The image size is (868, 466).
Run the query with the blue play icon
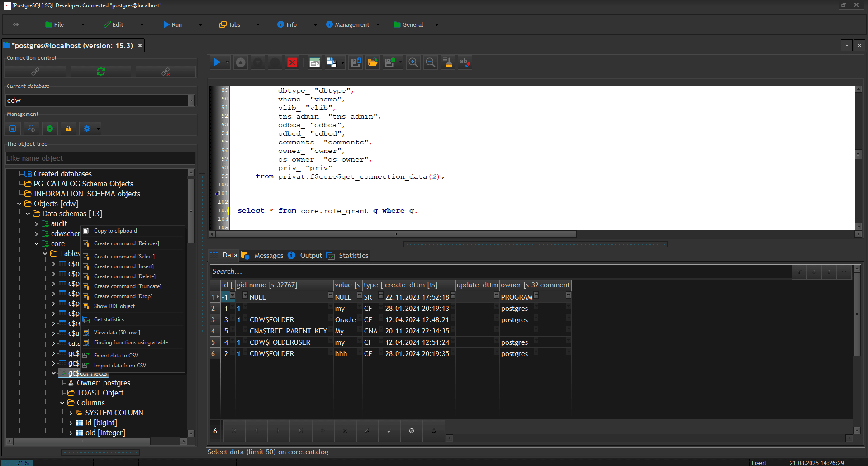click(x=217, y=62)
